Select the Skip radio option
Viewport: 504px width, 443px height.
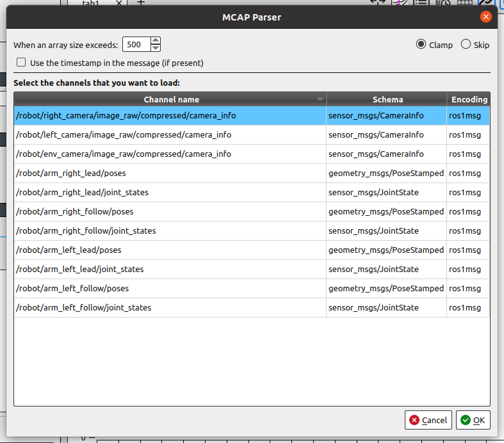click(x=466, y=45)
